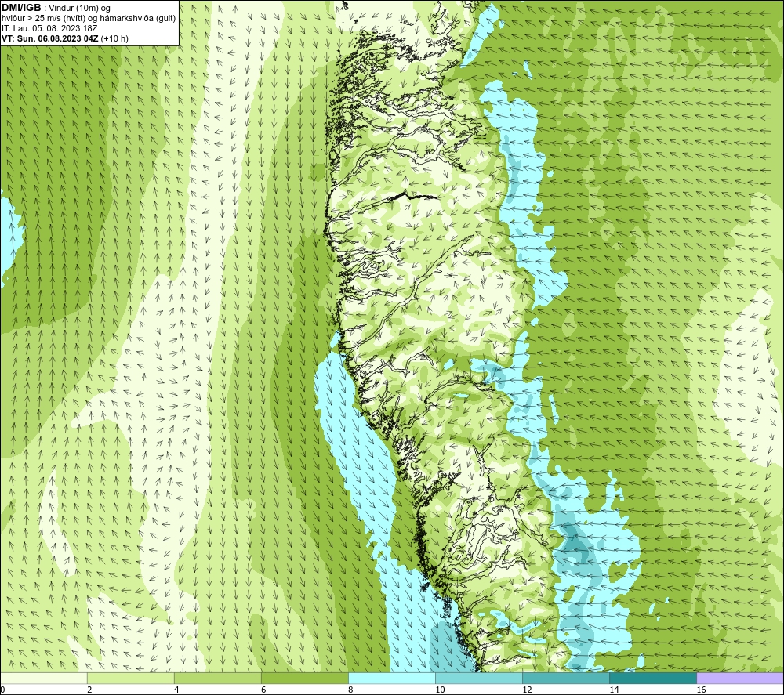Click the legend scale label 12
784x695 pixels.
tap(527, 690)
